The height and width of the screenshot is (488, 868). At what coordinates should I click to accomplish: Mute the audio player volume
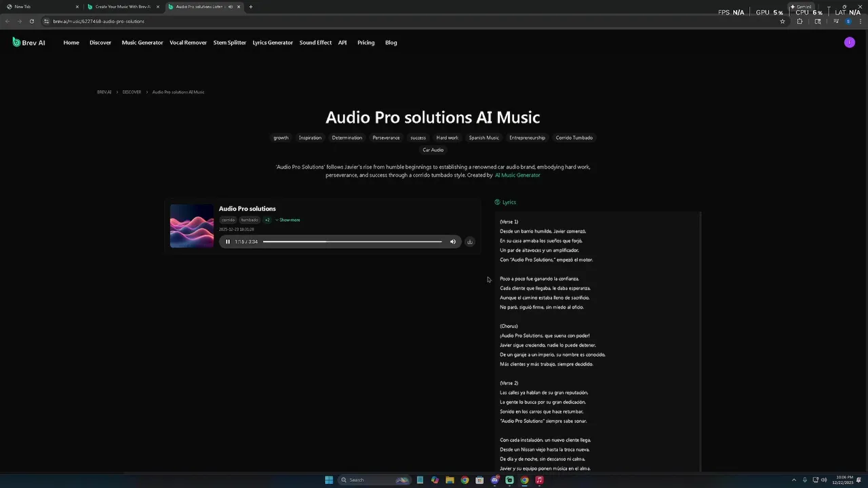coord(453,242)
